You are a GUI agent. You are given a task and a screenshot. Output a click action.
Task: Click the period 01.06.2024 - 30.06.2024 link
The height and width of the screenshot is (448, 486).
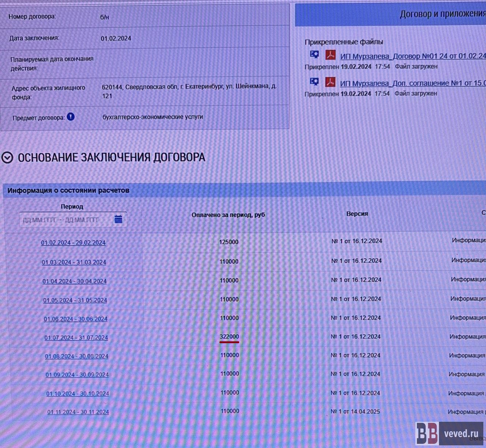[x=76, y=319]
